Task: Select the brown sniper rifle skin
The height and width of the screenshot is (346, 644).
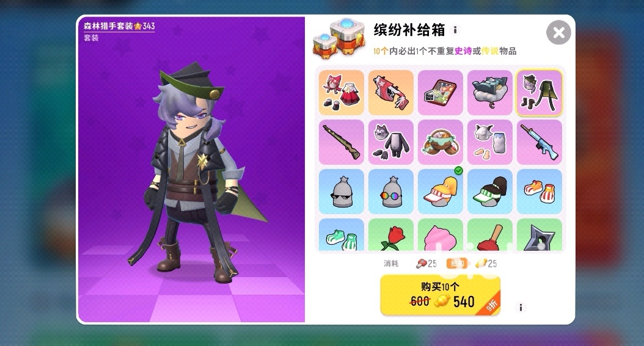Action: (342, 142)
